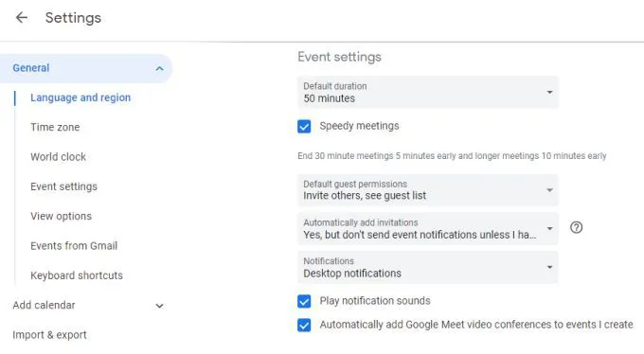The height and width of the screenshot is (354, 644).
Task: Click the Settings page title
Action: 73,18
